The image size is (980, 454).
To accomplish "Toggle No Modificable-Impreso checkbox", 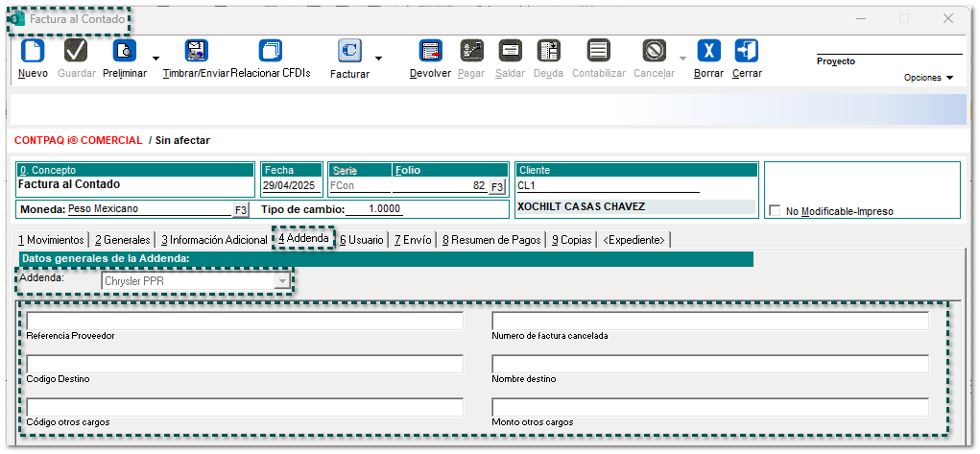I will coord(775,211).
